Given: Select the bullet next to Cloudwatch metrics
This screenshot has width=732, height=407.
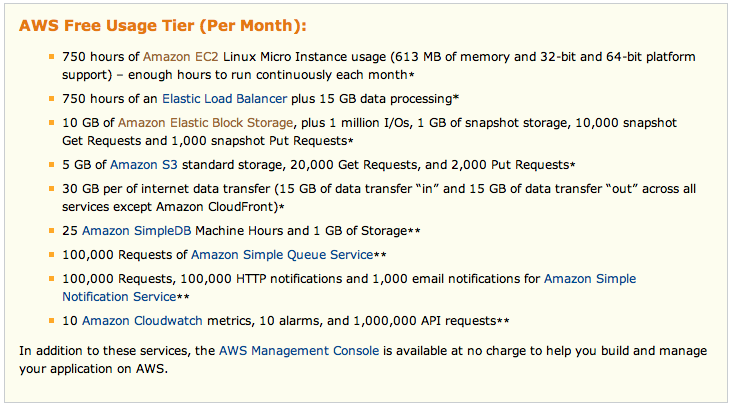Looking at the screenshot, I should tap(51, 321).
